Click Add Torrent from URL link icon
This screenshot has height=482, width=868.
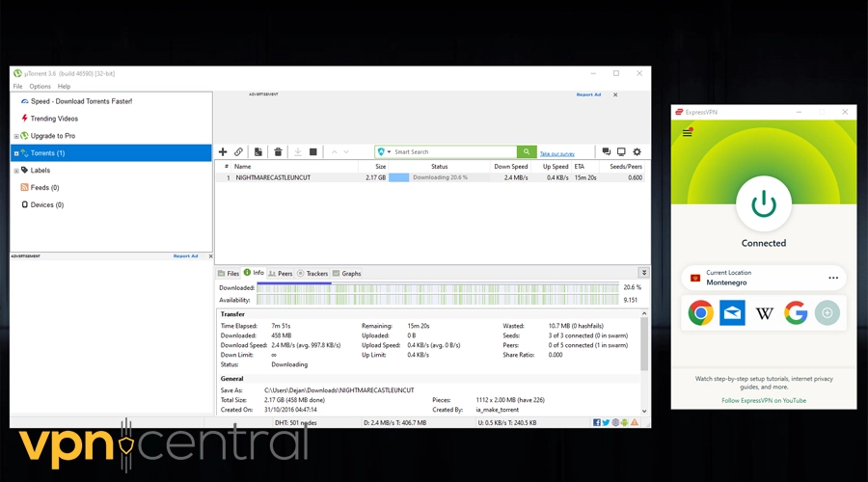point(238,151)
